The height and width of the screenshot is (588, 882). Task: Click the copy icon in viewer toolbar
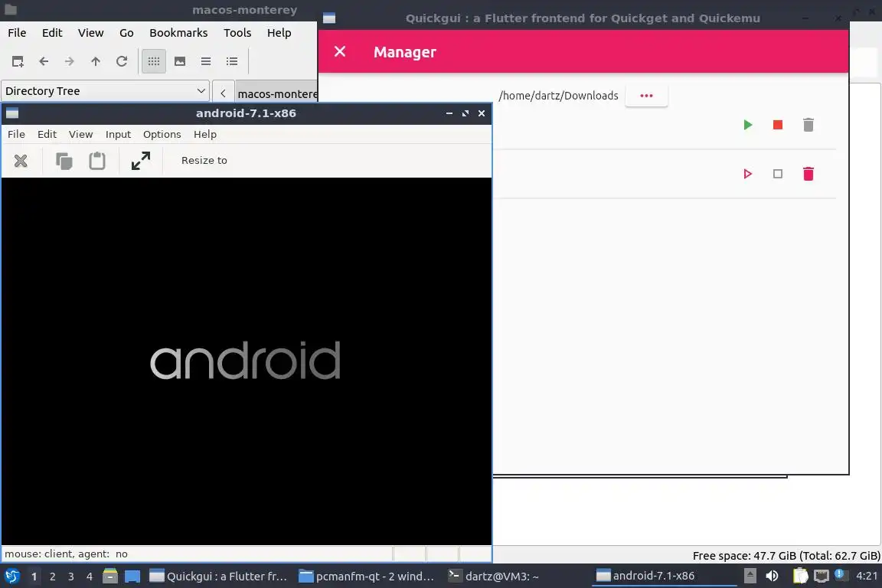[64, 161]
